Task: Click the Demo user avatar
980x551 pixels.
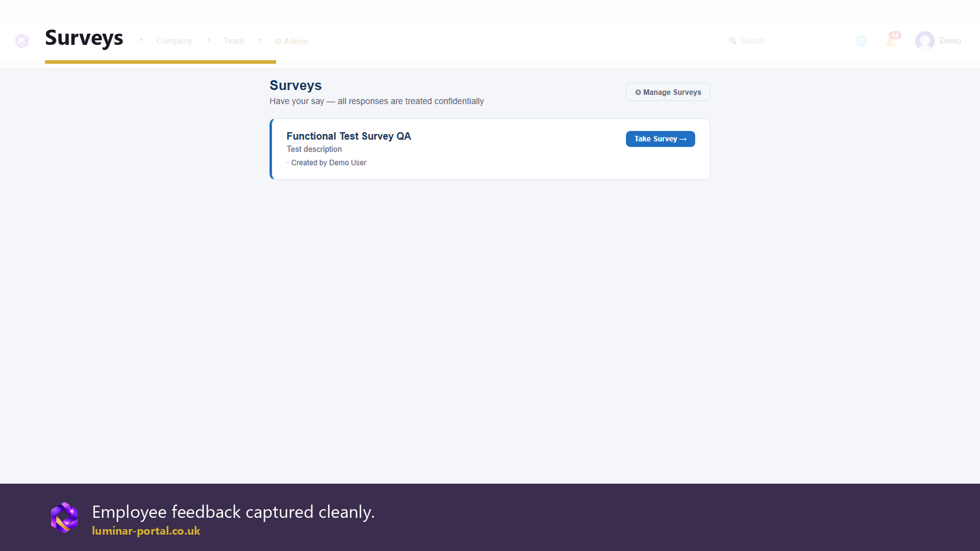Action: coord(924,41)
